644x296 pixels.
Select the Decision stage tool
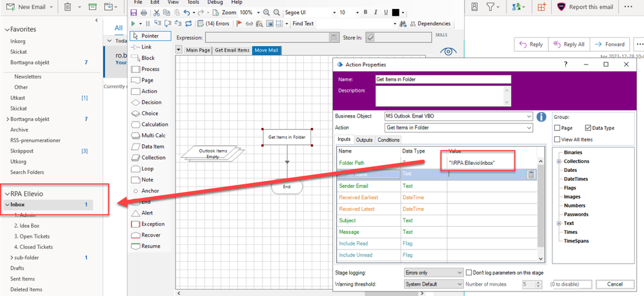(x=150, y=102)
